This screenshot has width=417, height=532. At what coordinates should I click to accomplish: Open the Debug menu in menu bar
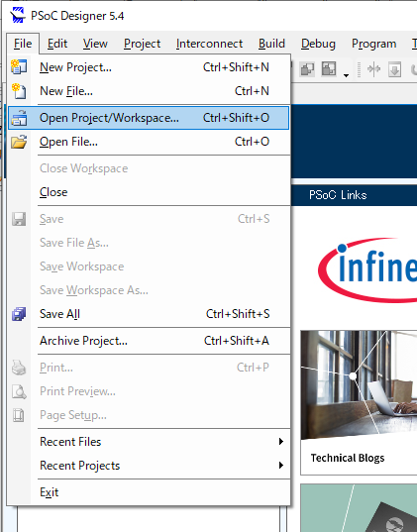[318, 44]
